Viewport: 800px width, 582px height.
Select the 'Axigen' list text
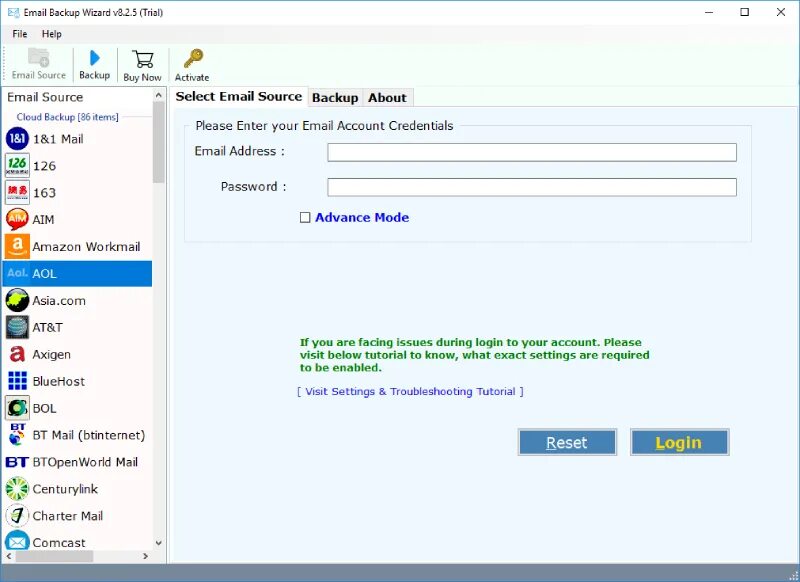coord(52,355)
